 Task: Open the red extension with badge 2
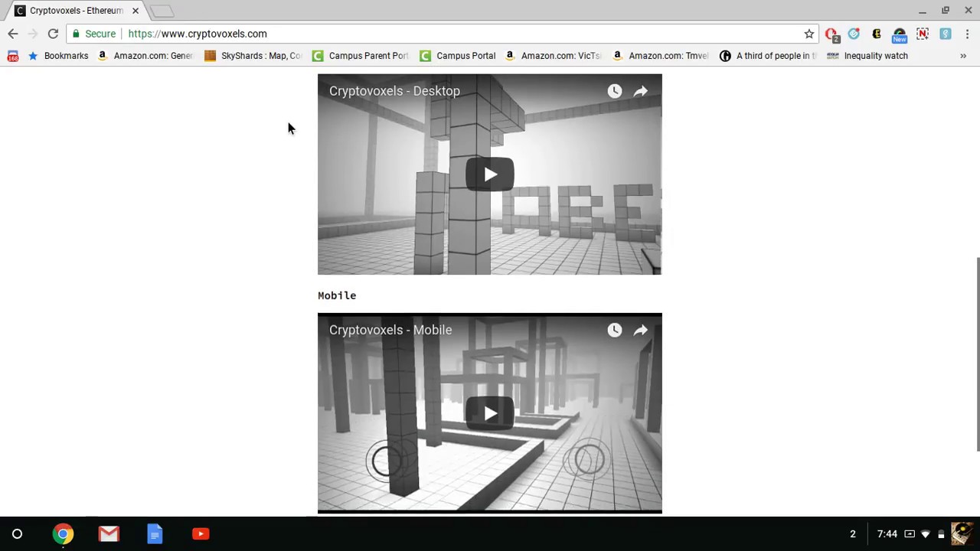pyautogui.click(x=831, y=34)
